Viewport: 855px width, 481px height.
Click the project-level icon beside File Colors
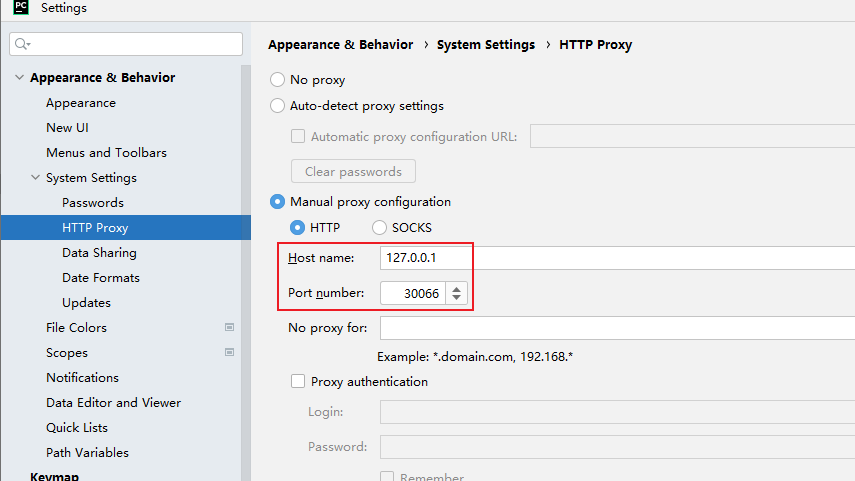pyautogui.click(x=230, y=327)
